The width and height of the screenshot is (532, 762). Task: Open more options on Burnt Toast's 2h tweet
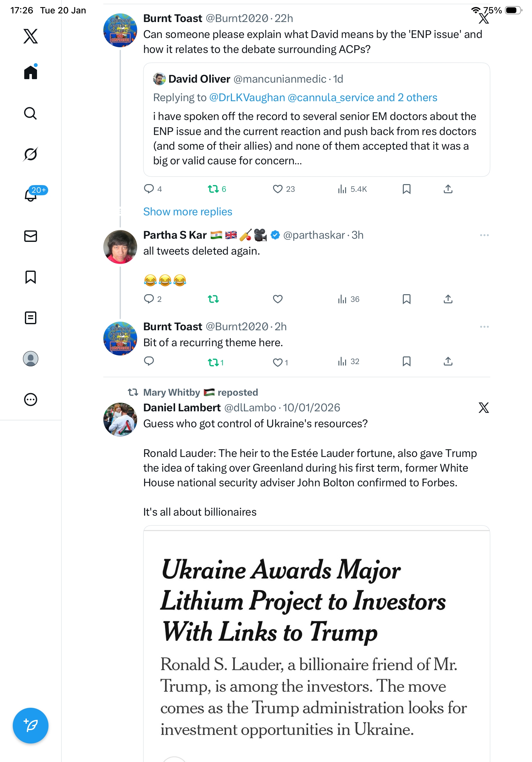click(x=484, y=327)
